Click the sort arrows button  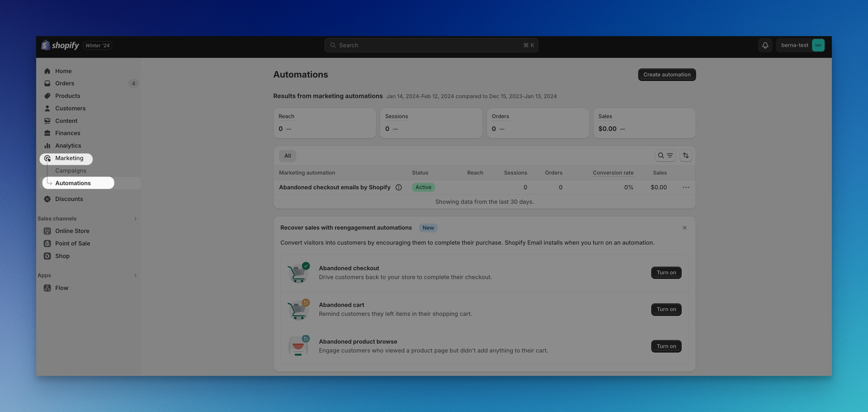685,156
